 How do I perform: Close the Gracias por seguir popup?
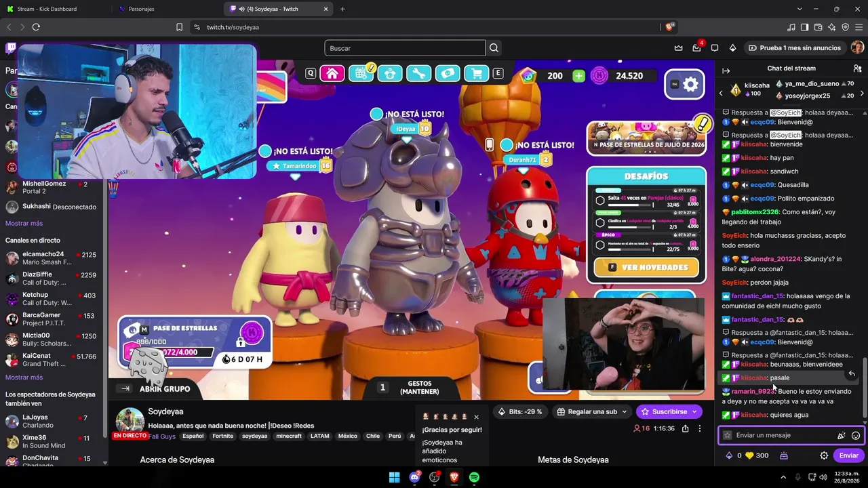tap(476, 417)
